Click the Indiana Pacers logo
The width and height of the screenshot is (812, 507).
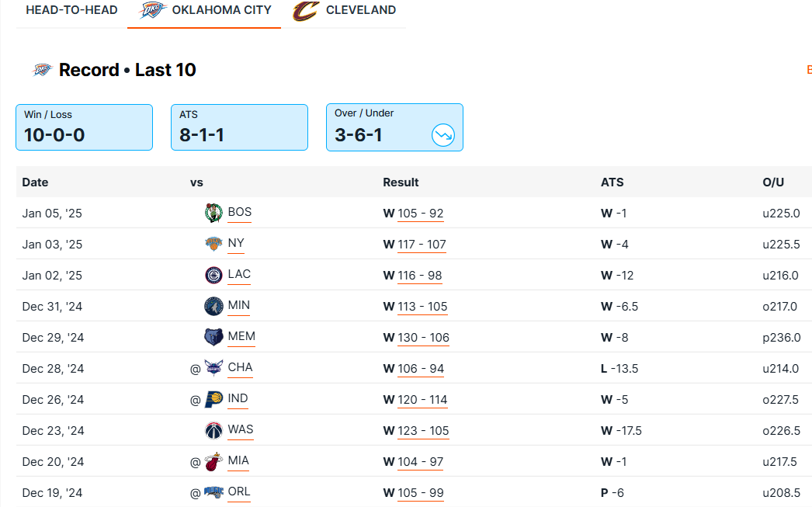[213, 399]
